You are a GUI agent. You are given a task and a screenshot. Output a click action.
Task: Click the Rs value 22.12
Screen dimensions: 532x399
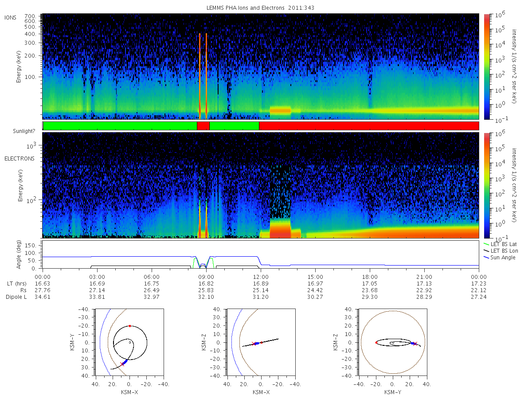click(479, 290)
